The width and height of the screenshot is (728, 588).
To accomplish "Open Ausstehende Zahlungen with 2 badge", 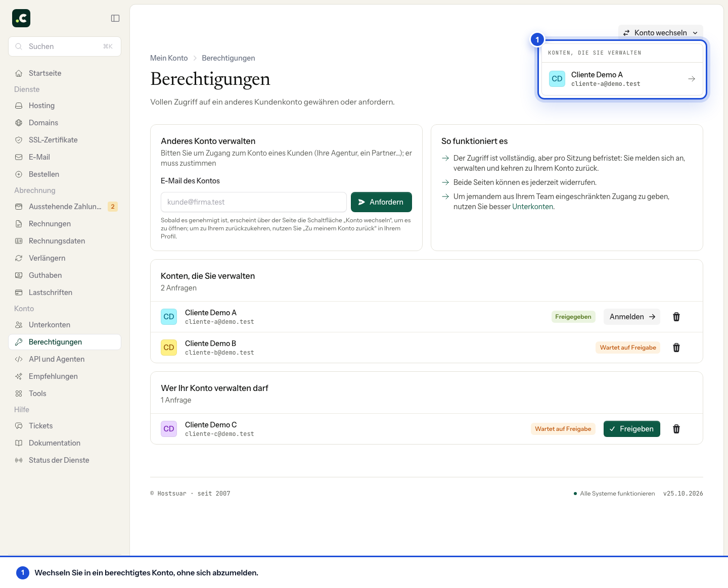I will click(x=65, y=207).
